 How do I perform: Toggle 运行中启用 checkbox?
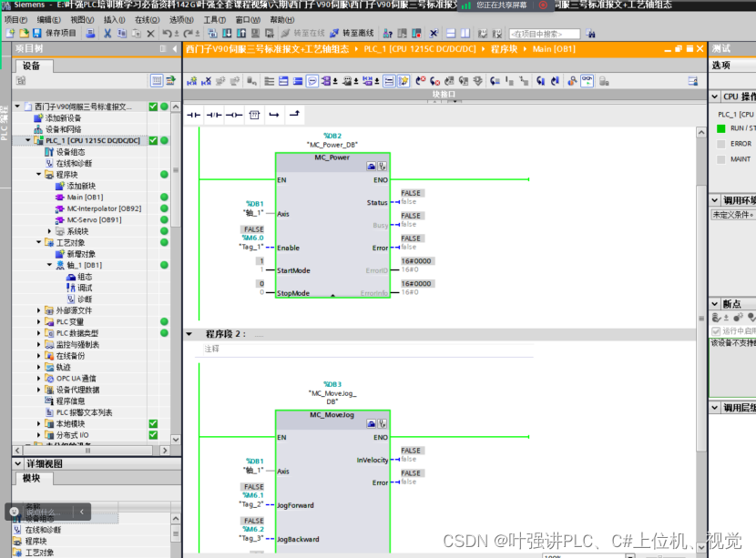click(x=716, y=331)
